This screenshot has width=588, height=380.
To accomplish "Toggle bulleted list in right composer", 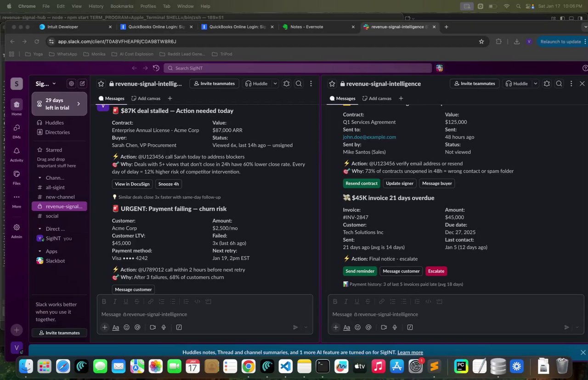I will pyautogui.click(x=403, y=302).
